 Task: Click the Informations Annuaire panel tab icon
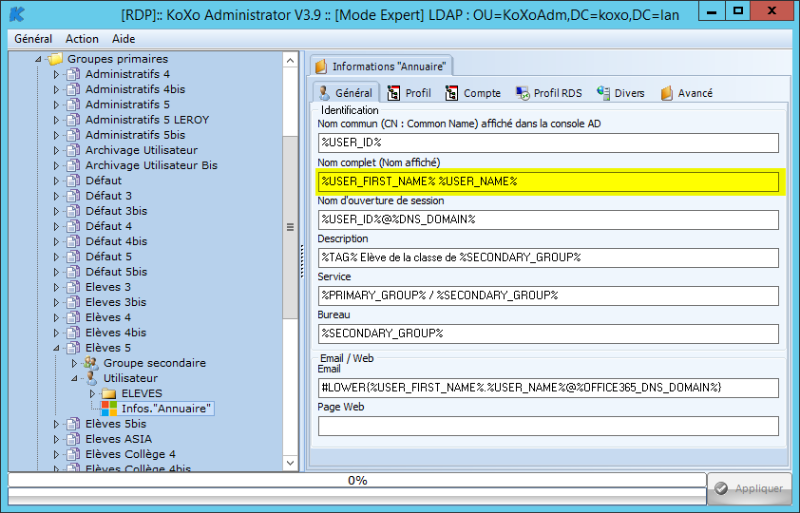321,66
